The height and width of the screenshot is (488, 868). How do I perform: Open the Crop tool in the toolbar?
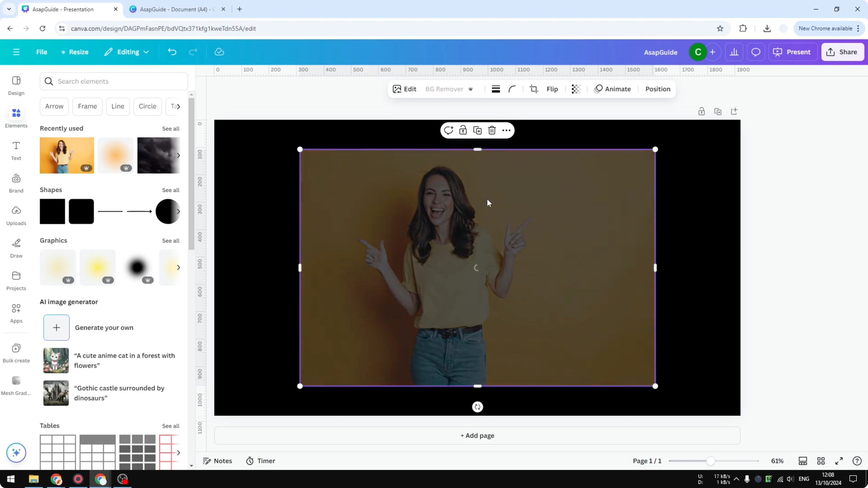coord(534,89)
